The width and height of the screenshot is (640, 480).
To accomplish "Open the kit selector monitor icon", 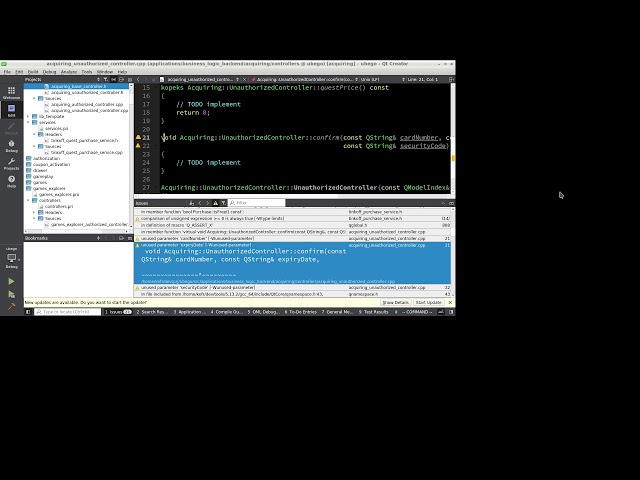I will click(x=11, y=260).
